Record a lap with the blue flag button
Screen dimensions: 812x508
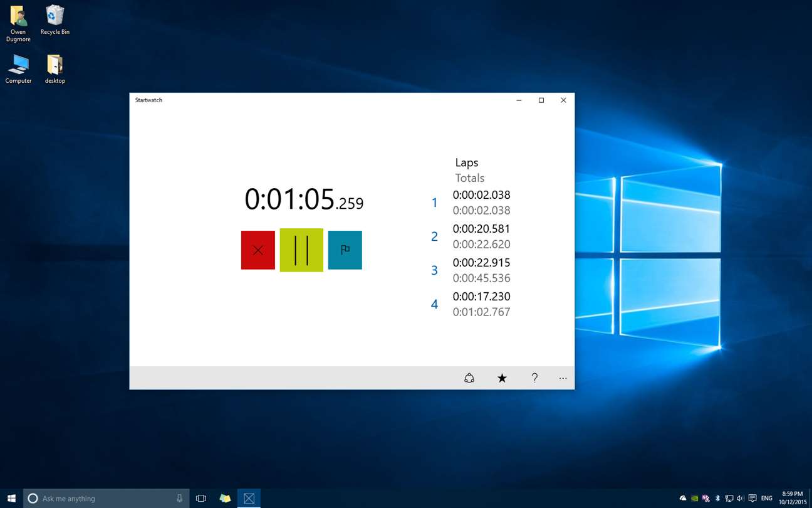pyautogui.click(x=345, y=250)
